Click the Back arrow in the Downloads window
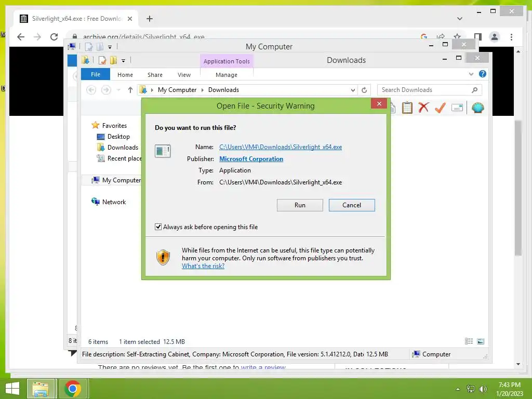 click(91, 90)
